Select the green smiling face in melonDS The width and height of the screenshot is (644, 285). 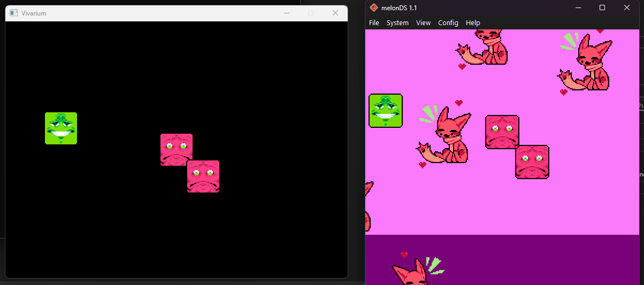(386, 111)
